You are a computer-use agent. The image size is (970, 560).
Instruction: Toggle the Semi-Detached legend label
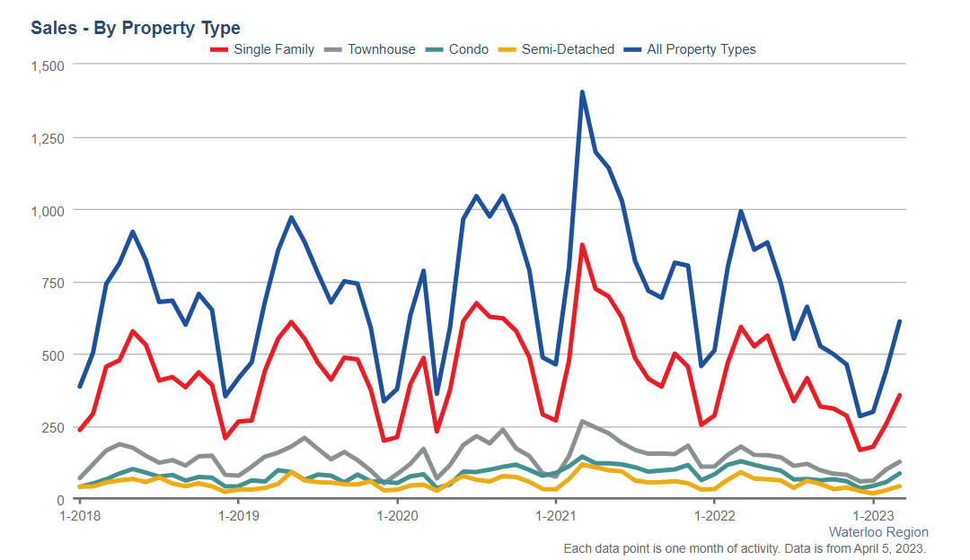[568, 49]
